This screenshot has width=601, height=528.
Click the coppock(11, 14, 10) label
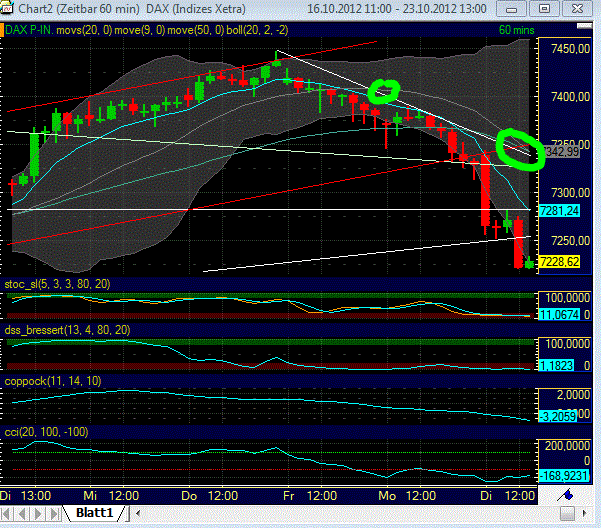point(53,381)
